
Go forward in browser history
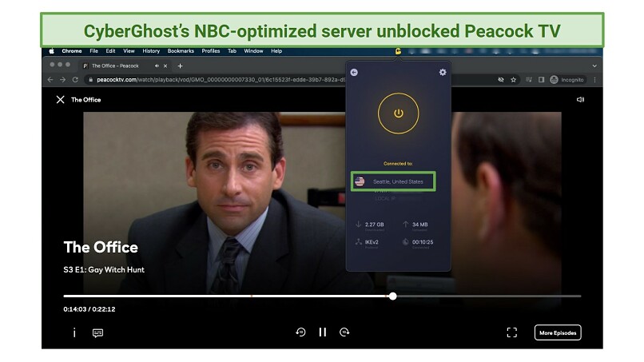tap(62, 80)
